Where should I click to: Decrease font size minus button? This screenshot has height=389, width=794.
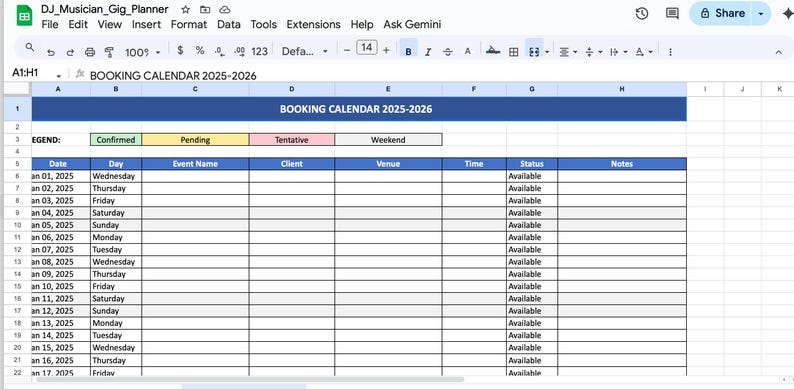(347, 51)
